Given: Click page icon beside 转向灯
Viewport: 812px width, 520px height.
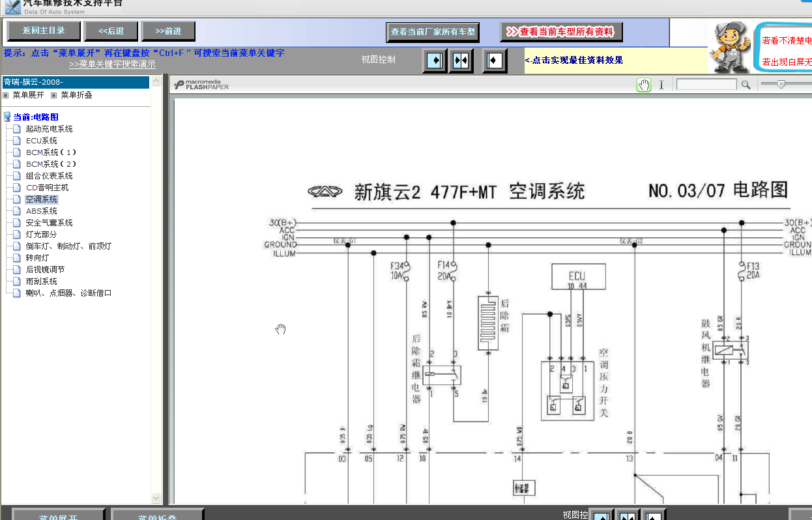Looking at the screenshot, I should tap(17, 258).
